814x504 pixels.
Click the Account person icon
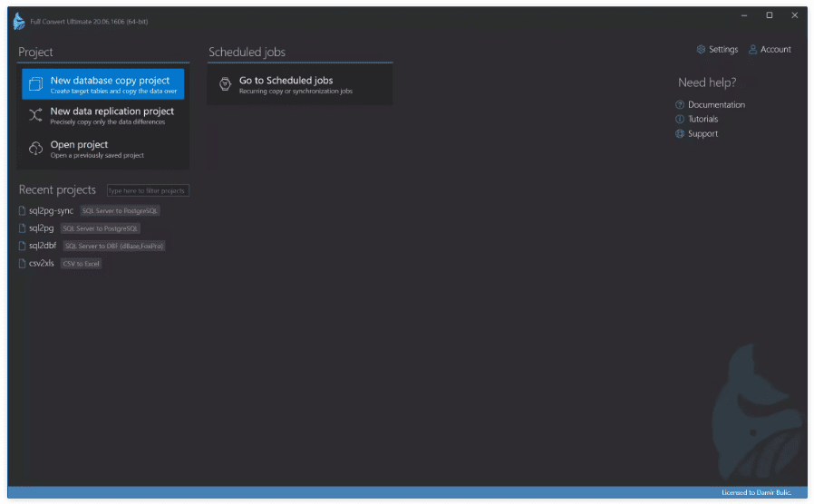(752, 49)
